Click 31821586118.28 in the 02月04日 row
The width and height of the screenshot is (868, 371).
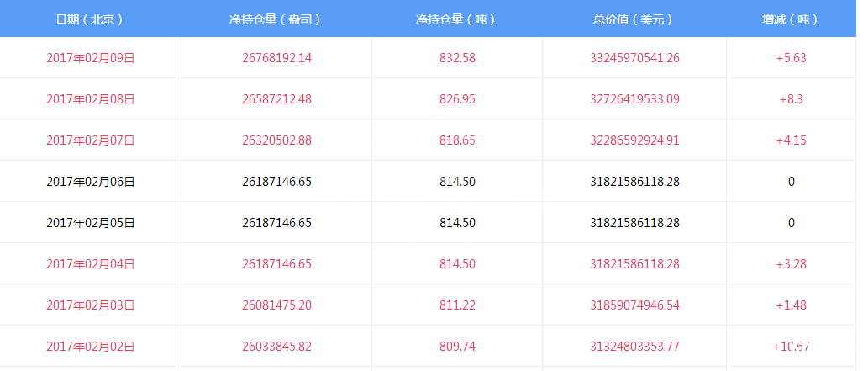pos(635,264)
